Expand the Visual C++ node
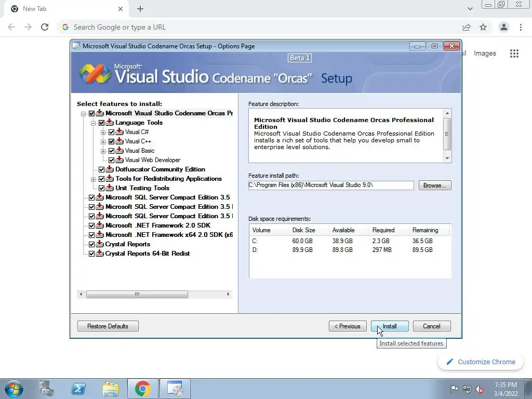 tap(103, 141)
